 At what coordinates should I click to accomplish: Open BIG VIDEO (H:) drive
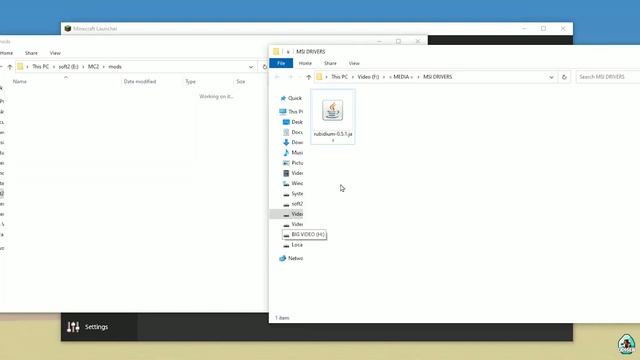click(304, 235)
